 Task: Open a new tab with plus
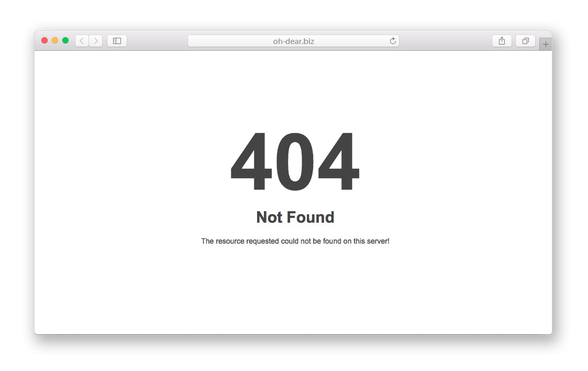coord(546,44)
